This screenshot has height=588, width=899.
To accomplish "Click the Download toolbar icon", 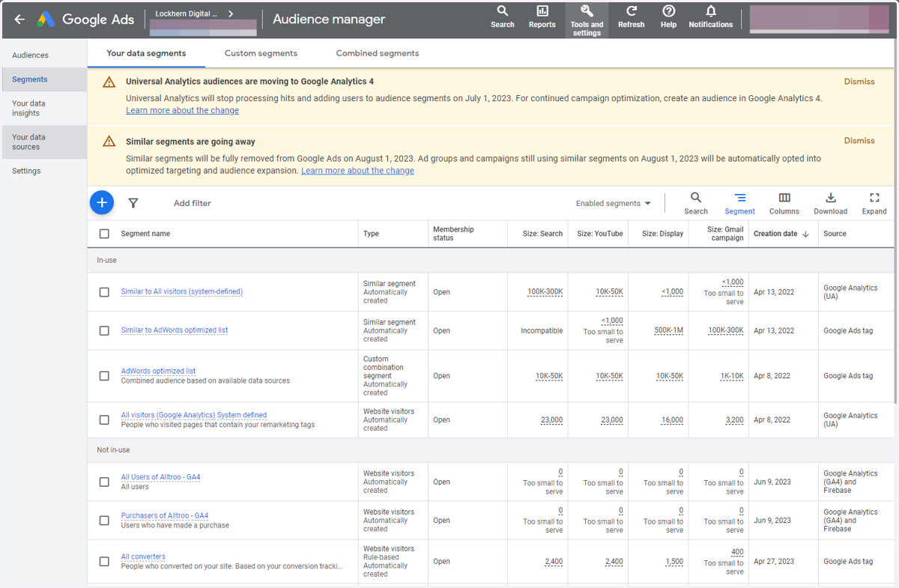I will click(831, 203).
